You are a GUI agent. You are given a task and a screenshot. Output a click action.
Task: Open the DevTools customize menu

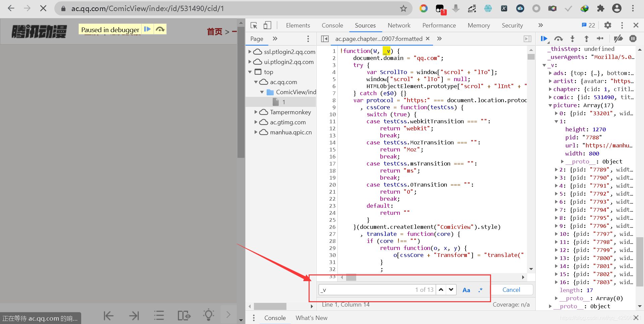(622, 25)
